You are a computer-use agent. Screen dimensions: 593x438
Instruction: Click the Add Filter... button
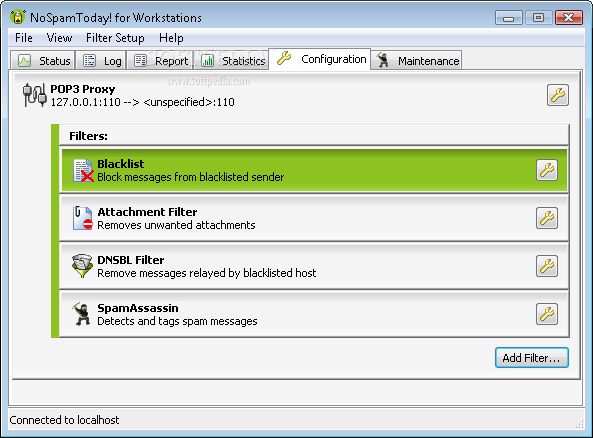(x=531, y=358)
